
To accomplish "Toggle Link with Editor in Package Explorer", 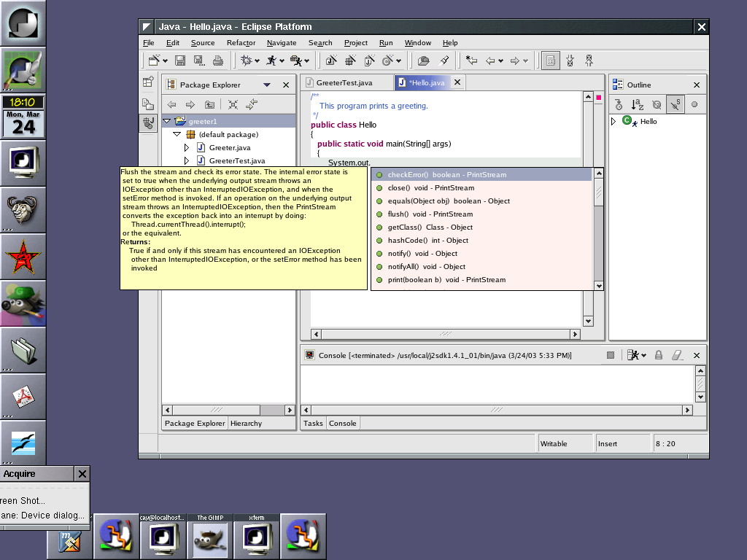I will [252, 104].
